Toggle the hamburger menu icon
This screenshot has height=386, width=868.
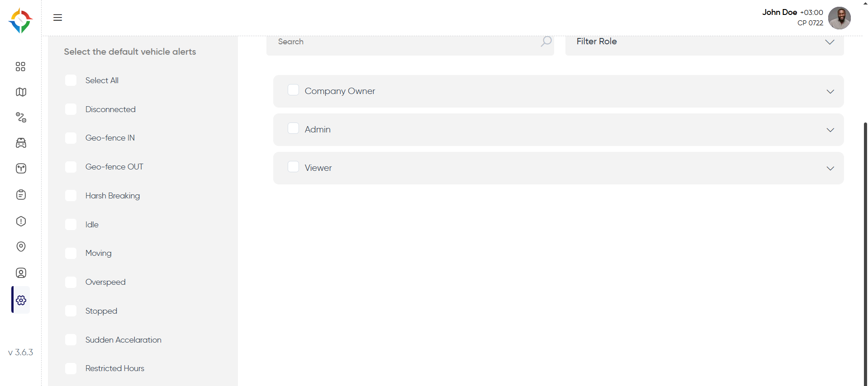[57, 18]
